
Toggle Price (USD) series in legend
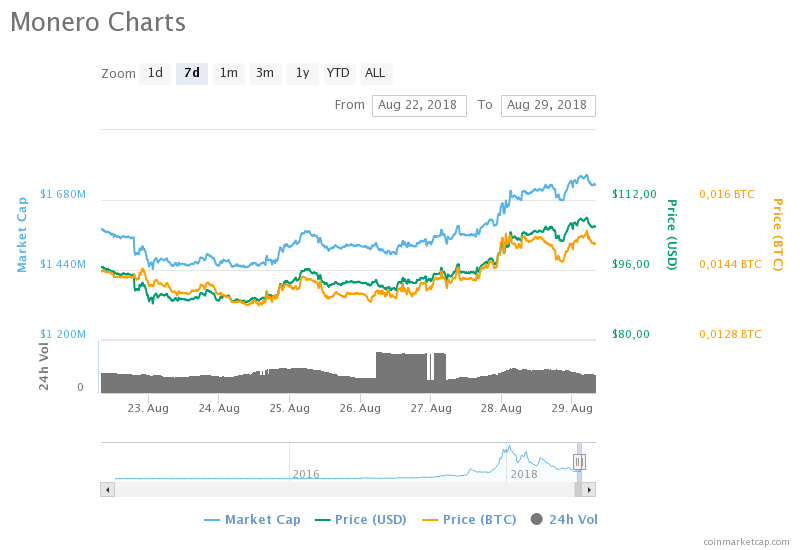point(361,520)
